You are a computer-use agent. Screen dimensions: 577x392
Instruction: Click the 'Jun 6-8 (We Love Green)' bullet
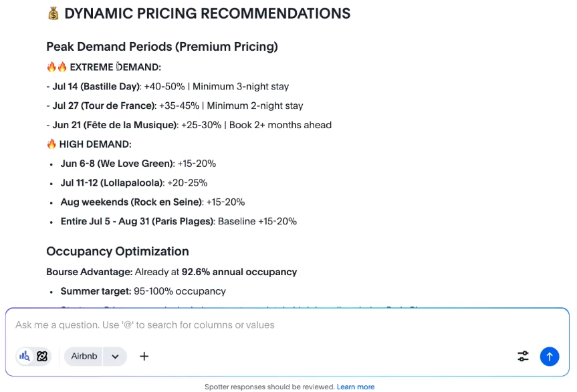(117, 164)
